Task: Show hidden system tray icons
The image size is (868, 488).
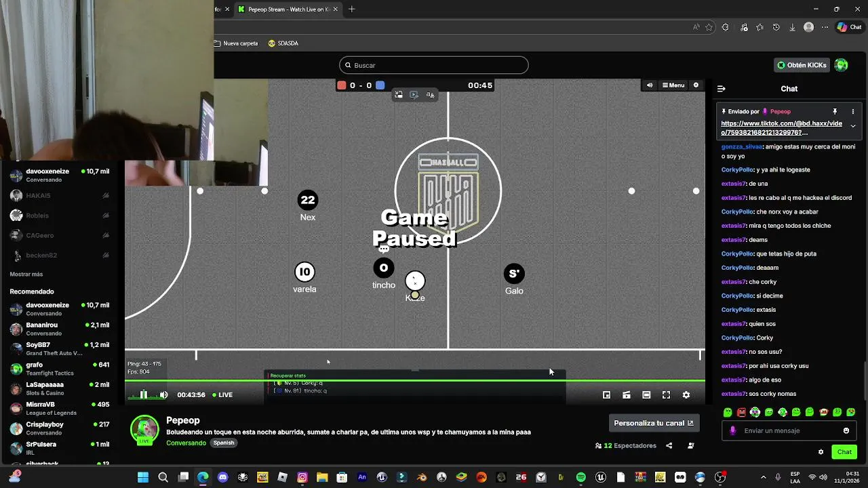Action: tap(763, 477)
